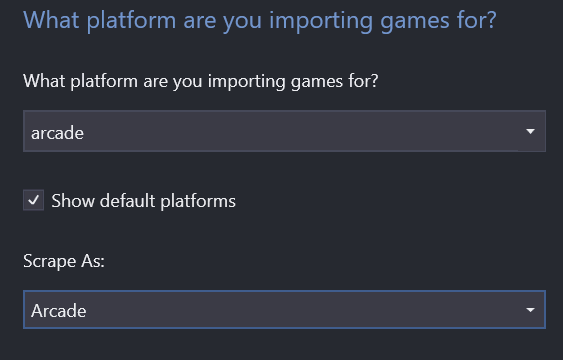
Task: Uncheck the box left of Show default platforms
Action: coord(33,200)
